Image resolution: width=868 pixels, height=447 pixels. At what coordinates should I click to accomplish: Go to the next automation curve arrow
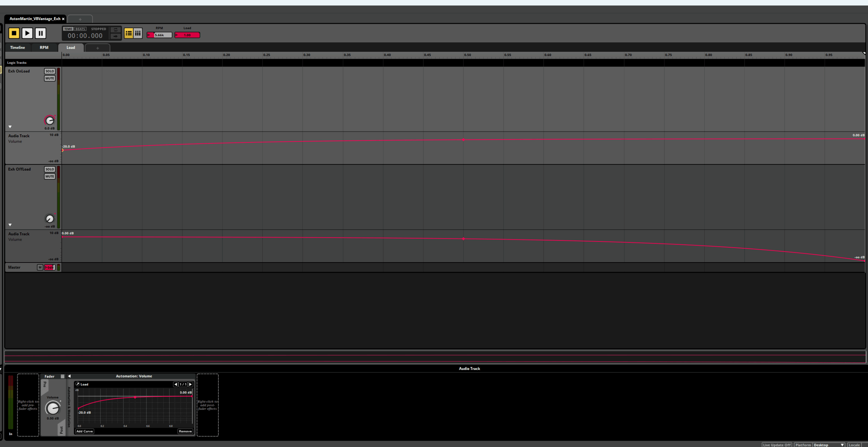(x=191, y=384)
